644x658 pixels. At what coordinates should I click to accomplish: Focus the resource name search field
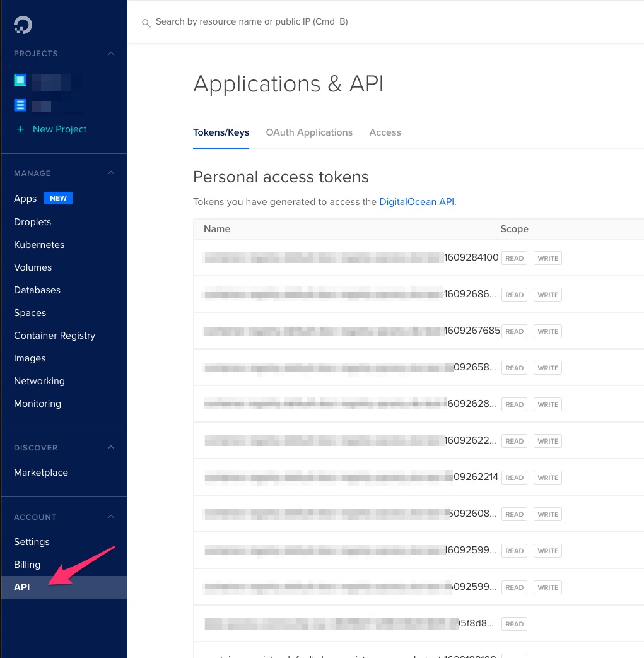(252, 22)
